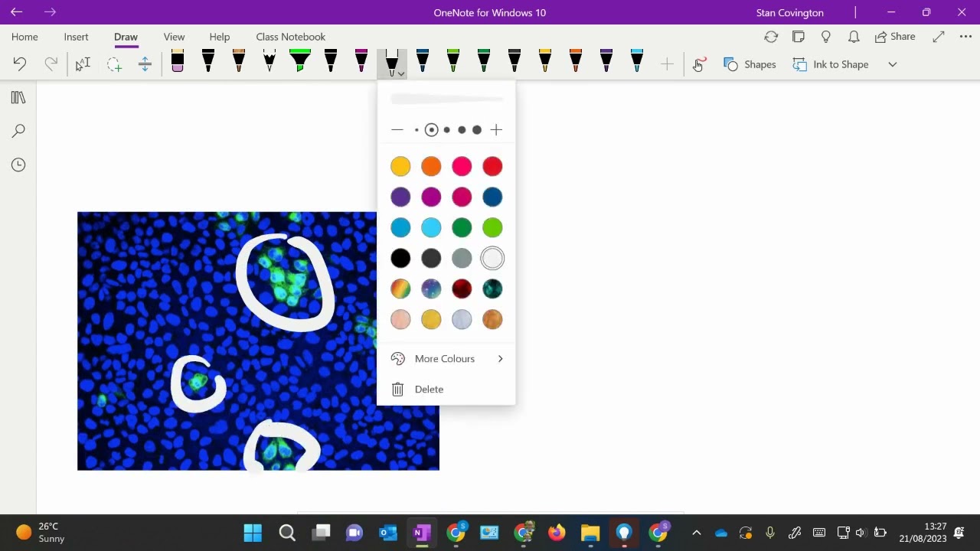Screen dimensions: 980x551
Task: Select the green highlighter
Action: [300, 62]
